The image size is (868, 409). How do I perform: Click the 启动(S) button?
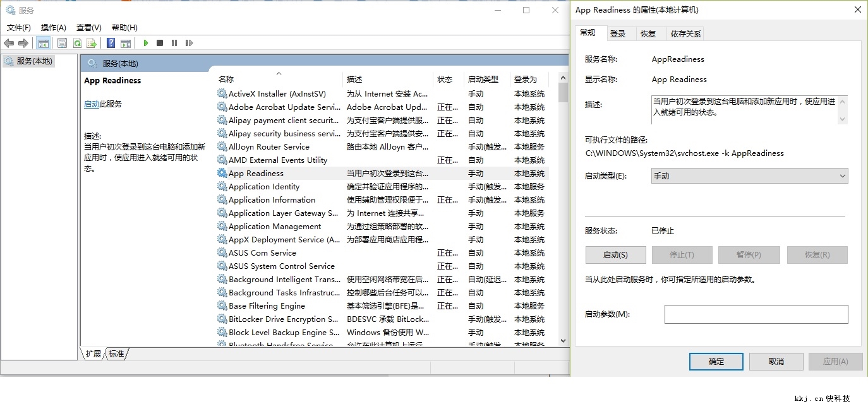(615, 255)
